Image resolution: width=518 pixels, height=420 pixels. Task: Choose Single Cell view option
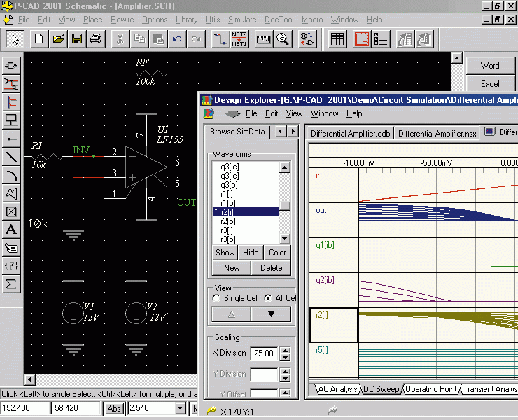pos(236,298)
